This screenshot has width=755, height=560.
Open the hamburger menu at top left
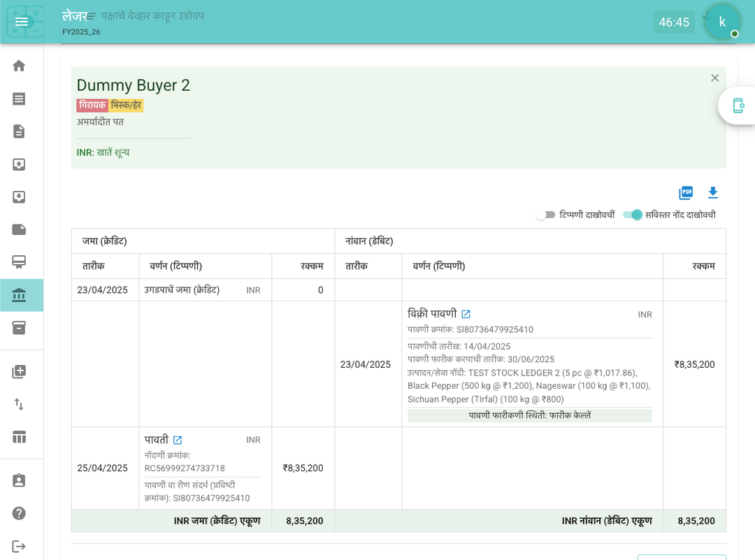[22, 22]
